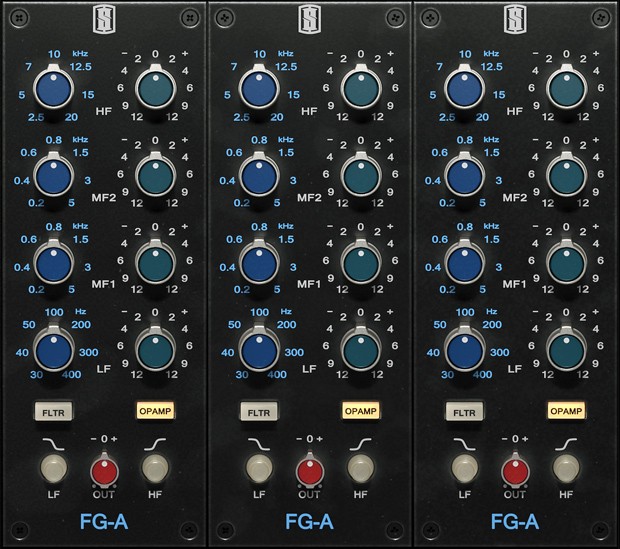Image resolution: width=620 pixels, height=549 pixels.
Task: Click the red OUT knob on the left module
Action: click(104, 470)
